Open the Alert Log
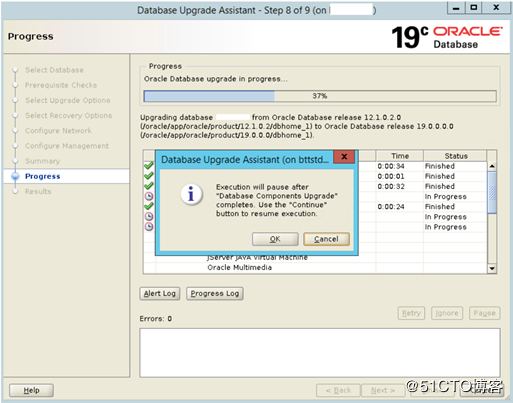The height and width of the screenshot is (403, 513). pyautogui.click(x=160, y=293)
